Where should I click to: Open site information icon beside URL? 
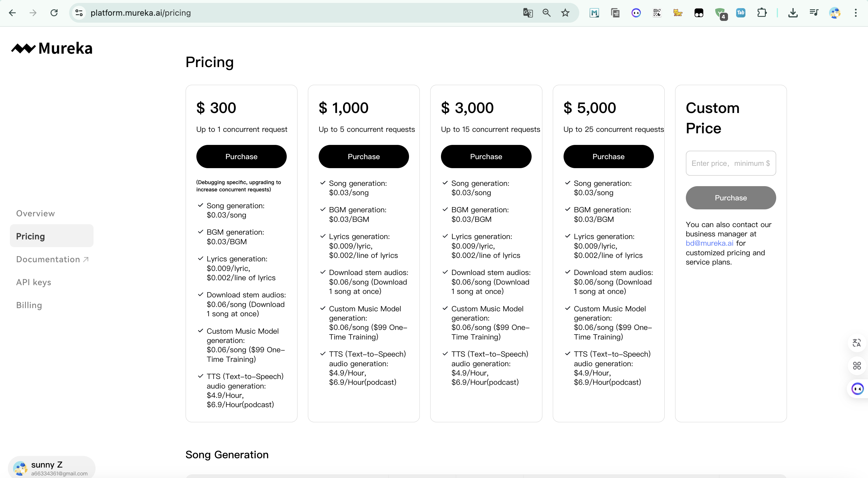pyautogui.click(x=79, y=13)
